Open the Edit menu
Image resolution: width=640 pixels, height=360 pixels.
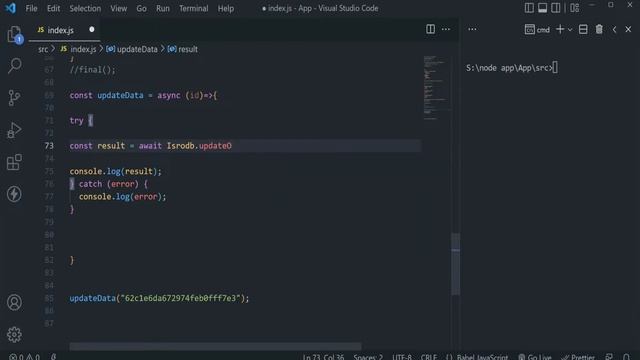[x=53, y=8]
